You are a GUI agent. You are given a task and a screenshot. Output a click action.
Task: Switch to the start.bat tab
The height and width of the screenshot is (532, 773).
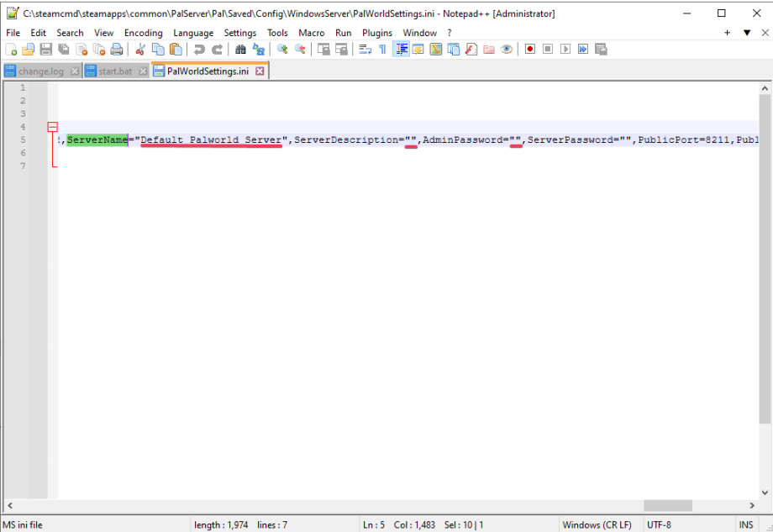tap(115, 71)
